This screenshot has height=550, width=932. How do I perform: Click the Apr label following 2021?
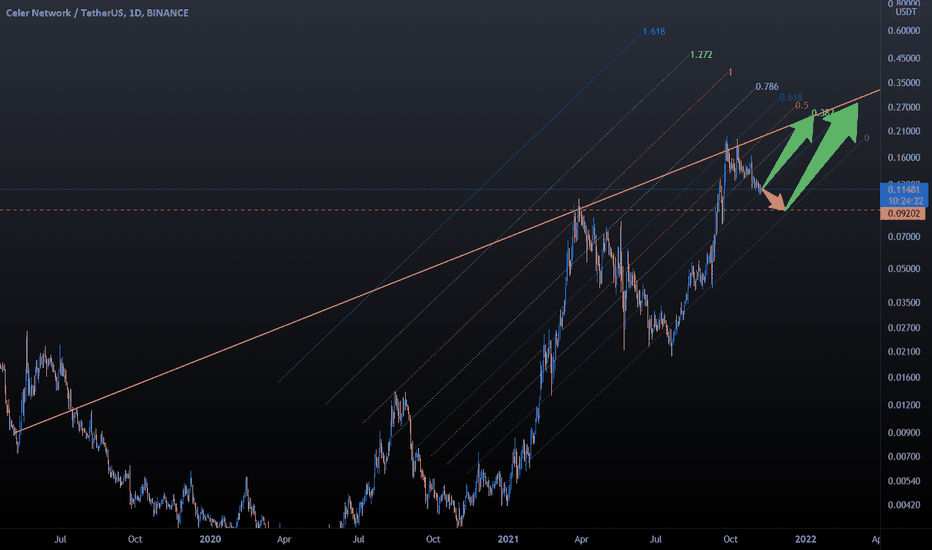click(x=581, y=539)
